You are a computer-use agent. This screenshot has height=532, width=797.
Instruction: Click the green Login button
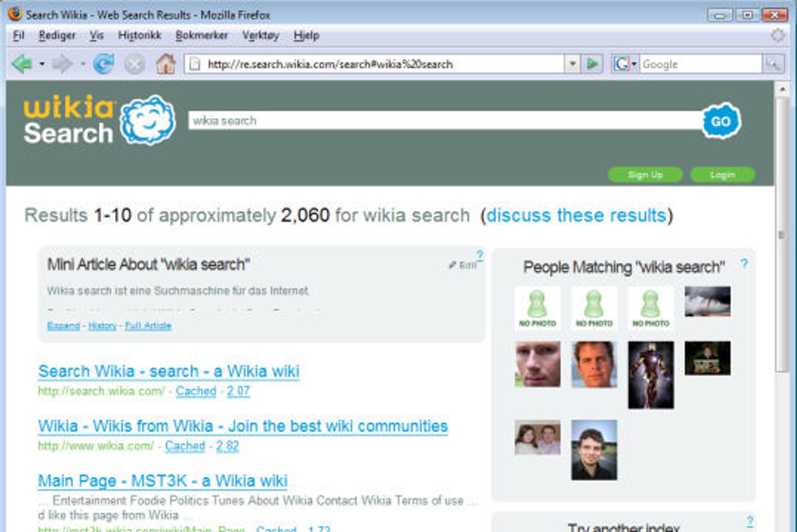pyautogui.click(x=722, y=174)
